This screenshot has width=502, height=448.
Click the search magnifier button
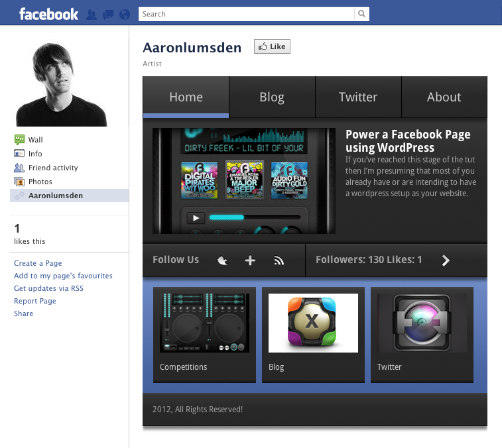point(362,14)
